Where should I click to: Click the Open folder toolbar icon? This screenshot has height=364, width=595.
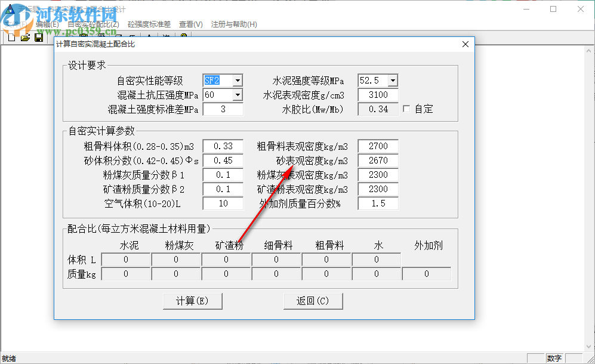coord(26,37)
